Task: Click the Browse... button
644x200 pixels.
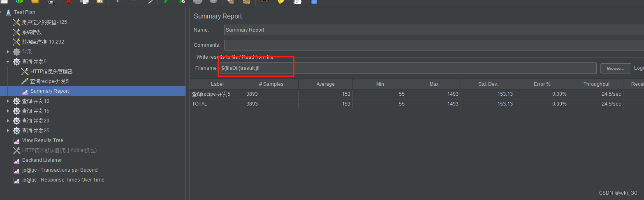Action: (616, 69)
